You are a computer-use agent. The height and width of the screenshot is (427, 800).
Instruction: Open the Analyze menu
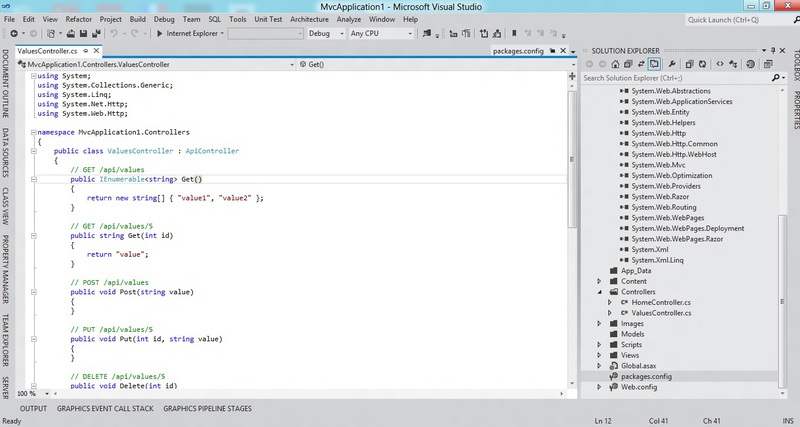click(349, 19)
